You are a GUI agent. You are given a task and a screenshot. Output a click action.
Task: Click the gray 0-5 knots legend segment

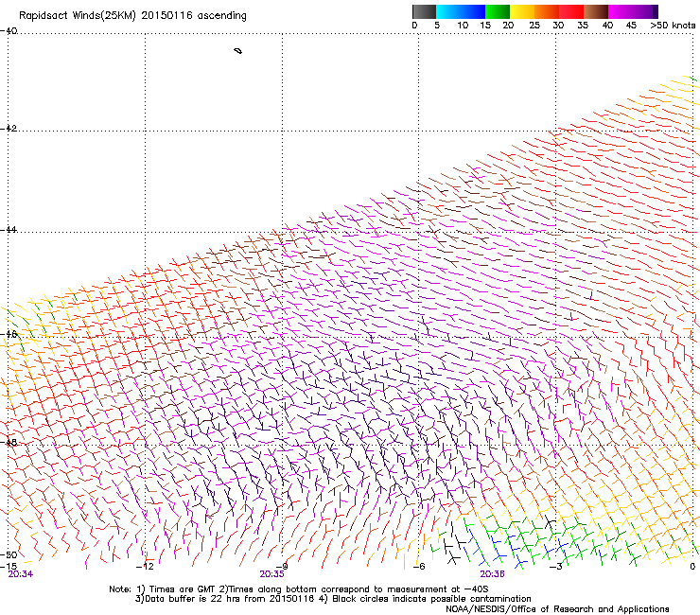(x=424, y=11)
